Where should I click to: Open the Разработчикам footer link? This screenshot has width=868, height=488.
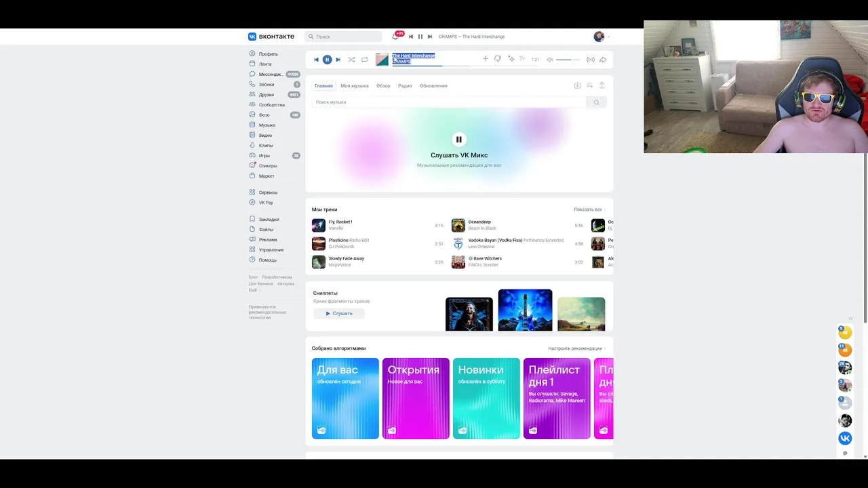point(277,277)
